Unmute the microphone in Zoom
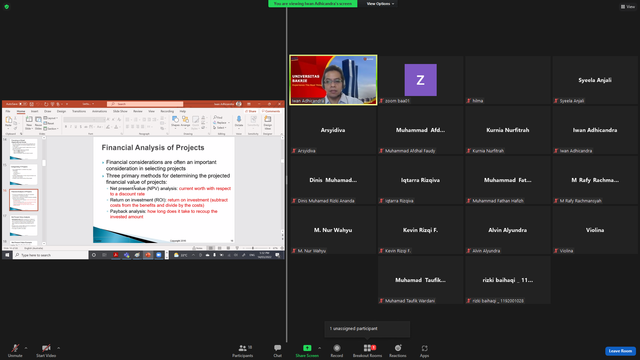 (15, 350)
